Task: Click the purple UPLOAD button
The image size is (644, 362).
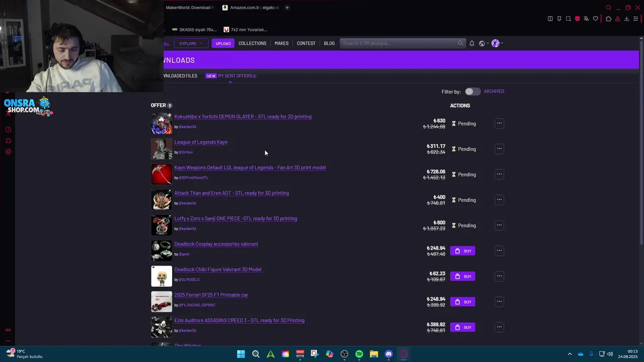Action: coord(223,43)
